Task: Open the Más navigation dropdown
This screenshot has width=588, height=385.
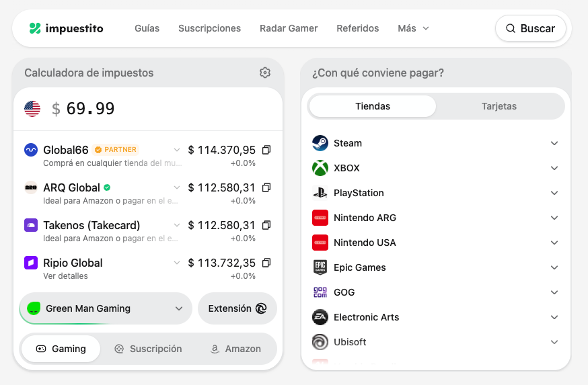Action: 413,28
